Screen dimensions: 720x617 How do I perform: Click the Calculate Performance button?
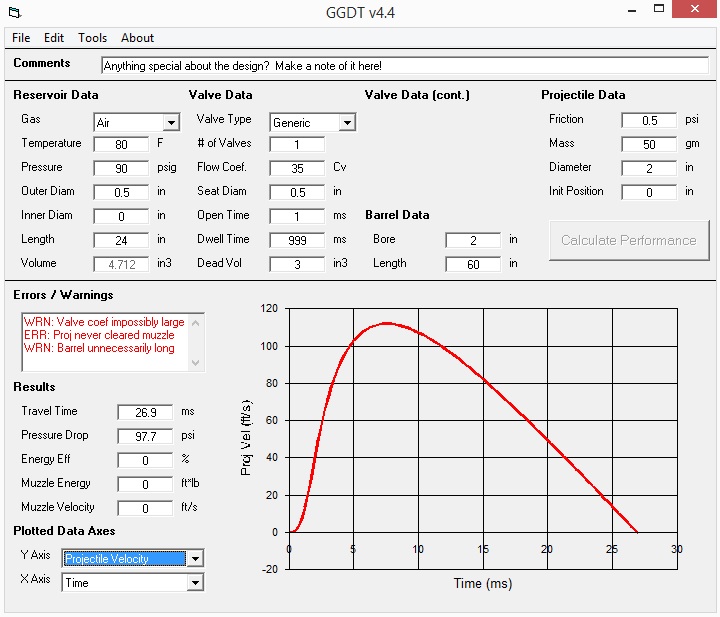tap(628, 240)
